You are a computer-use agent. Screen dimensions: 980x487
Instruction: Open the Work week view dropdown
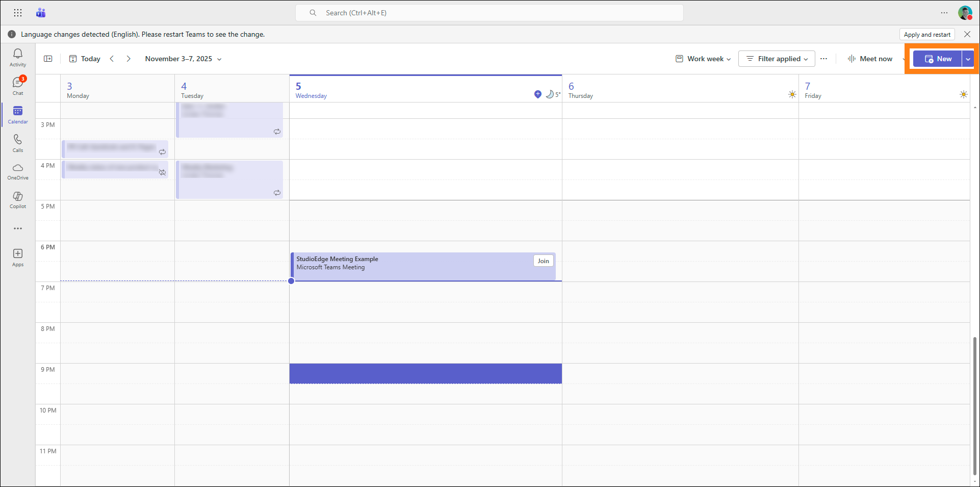[x=704, y=59]
